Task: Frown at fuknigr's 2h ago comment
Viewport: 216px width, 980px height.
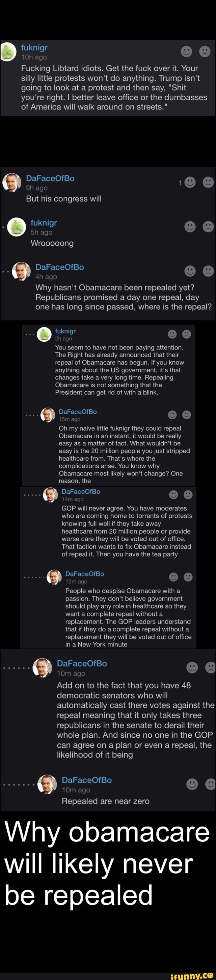Action: [x=186, y=334]
